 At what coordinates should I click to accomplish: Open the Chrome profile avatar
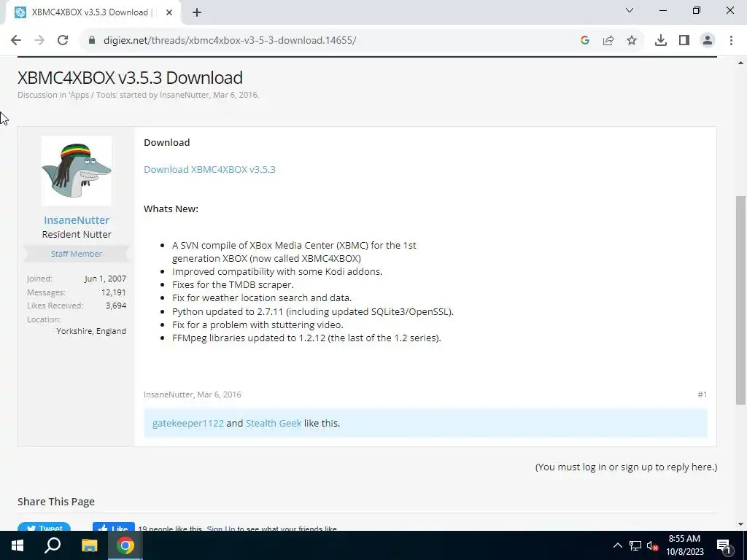click(x=708, y=41)
